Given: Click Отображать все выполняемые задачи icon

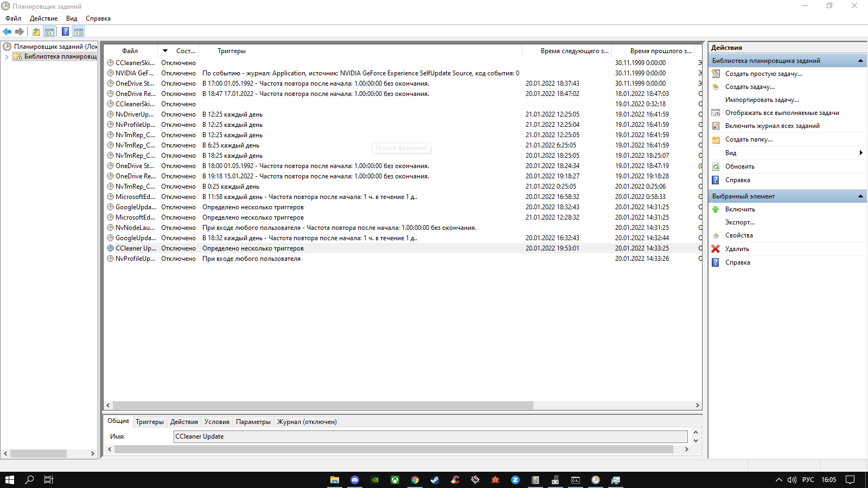Looking at the screenshot, I should 716,113.
